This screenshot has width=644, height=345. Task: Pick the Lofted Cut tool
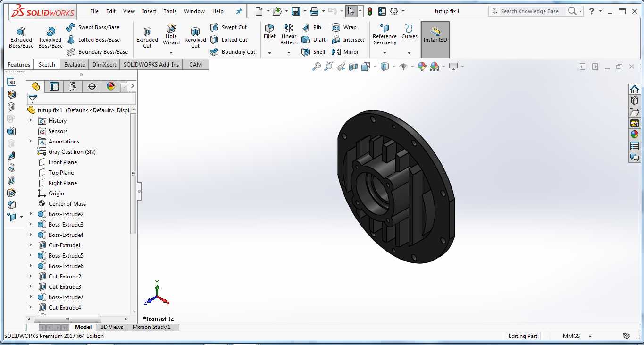(x=229, y=40)
